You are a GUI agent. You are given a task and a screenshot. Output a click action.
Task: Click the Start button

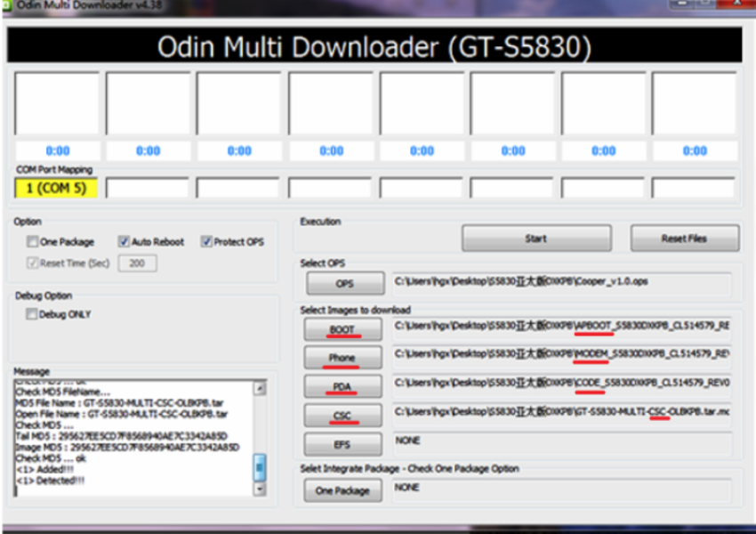pyautogui.click(x=536, y=238)
